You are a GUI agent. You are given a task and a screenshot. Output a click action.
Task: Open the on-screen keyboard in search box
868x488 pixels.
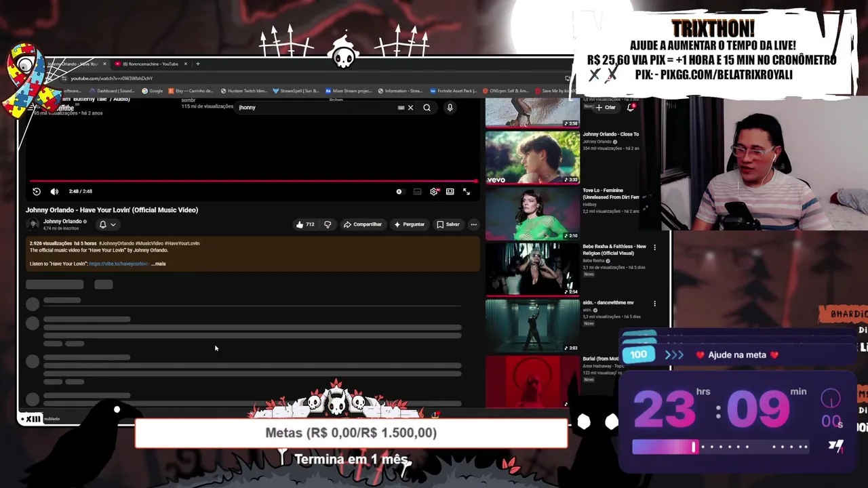tap(401, 108)
